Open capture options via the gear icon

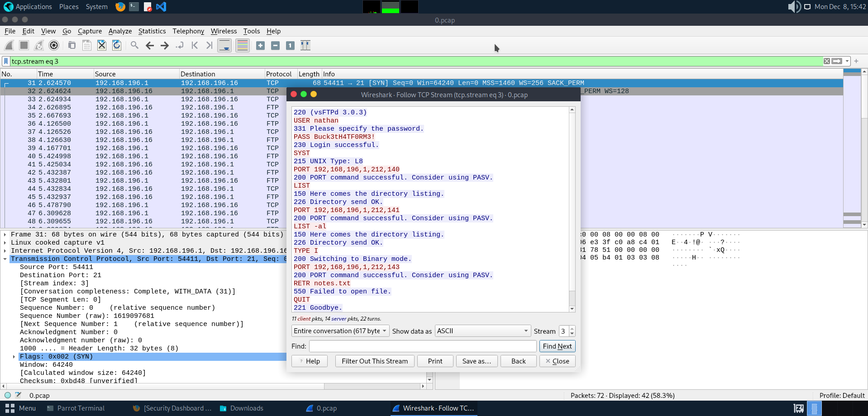coord(54,45)
